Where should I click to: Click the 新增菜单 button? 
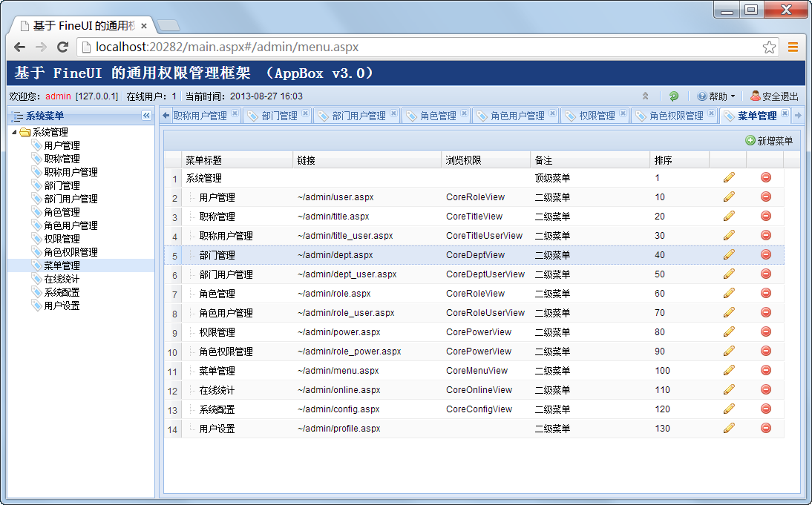coord(769,141)
